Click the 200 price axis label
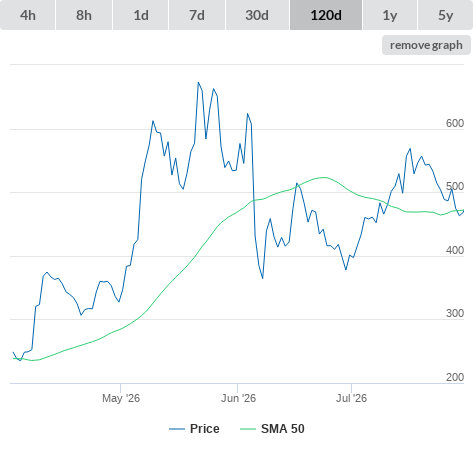474x455 pixels. tap(455, 377)
